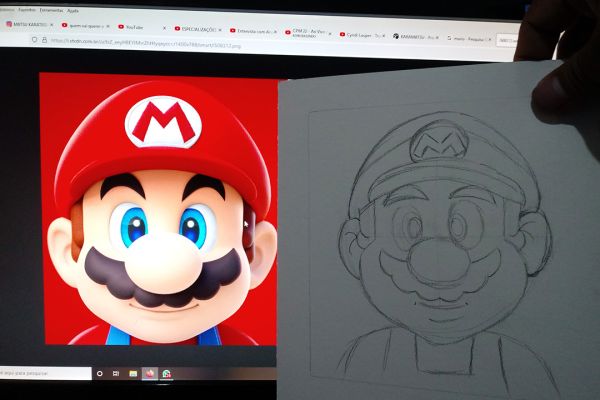This screenshot has height=400, width=600.
Task: Click the Windows taskbar search box
Action: click(40, 372)
